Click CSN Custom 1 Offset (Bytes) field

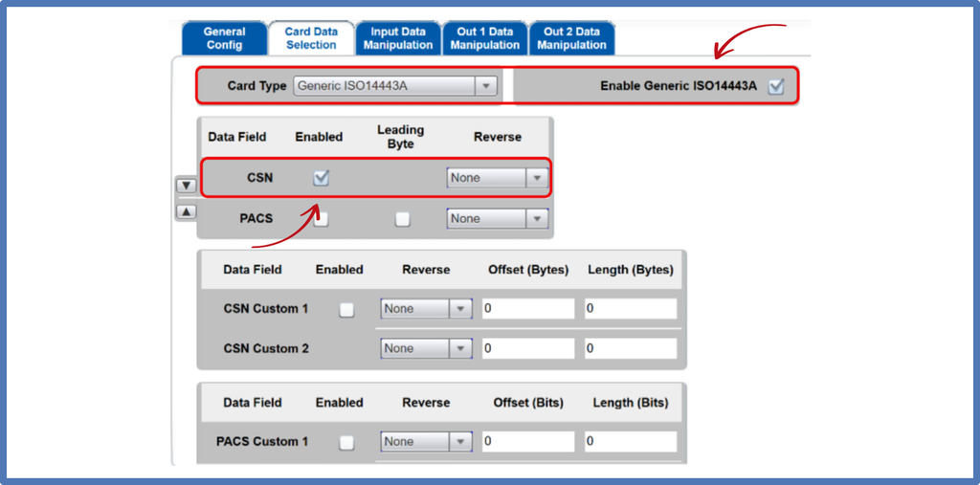pos(528,309)
